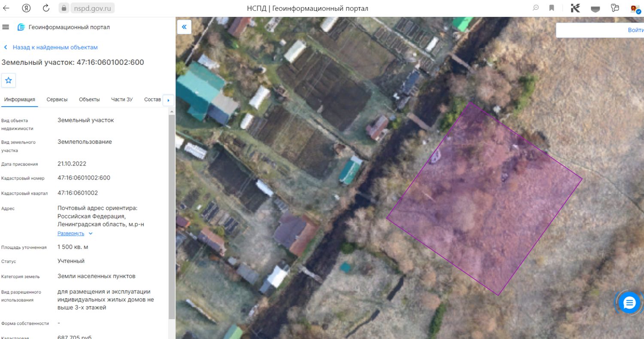Viewport: 644px width, 339px height.
Task: Open the K-shaped browser extension
Action: pyautogui.click(x=575, y=8)
